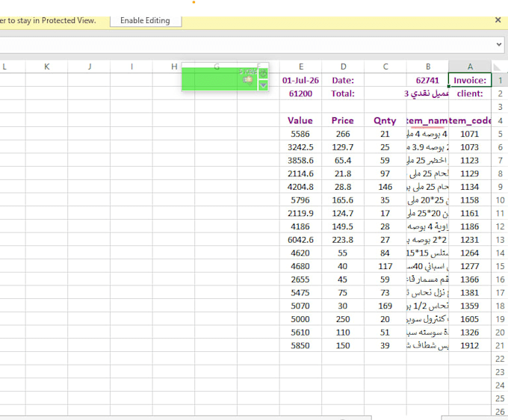Click item code cell 1912
This screenshot has height=420, width=508.
(x=470, y=345)
